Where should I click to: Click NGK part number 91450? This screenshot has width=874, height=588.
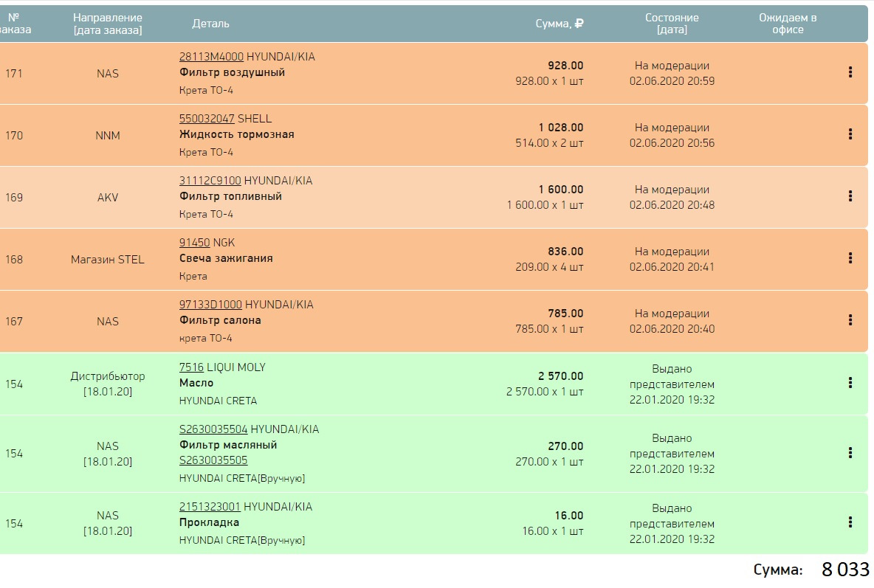pyautogui.click(x=195, y=243)
